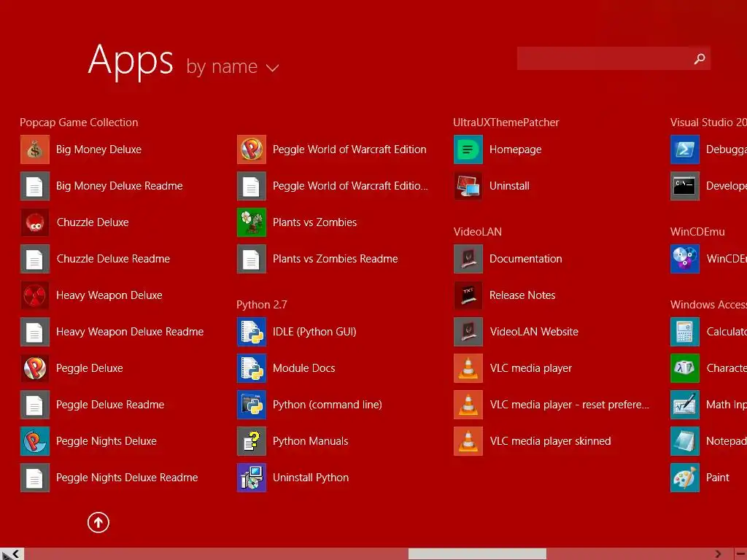
Task: Click the Uninstall Python installer icon
Action: (252, 478)
